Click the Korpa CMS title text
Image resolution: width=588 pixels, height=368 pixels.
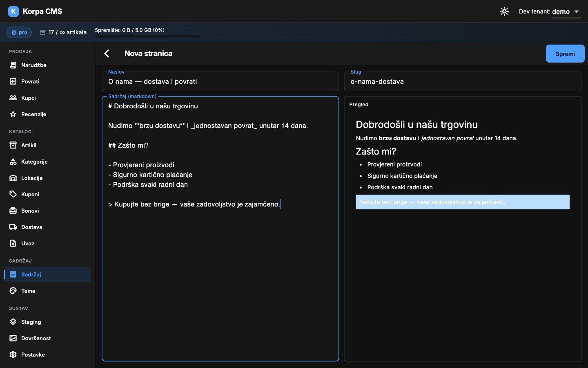pos(42,11)
